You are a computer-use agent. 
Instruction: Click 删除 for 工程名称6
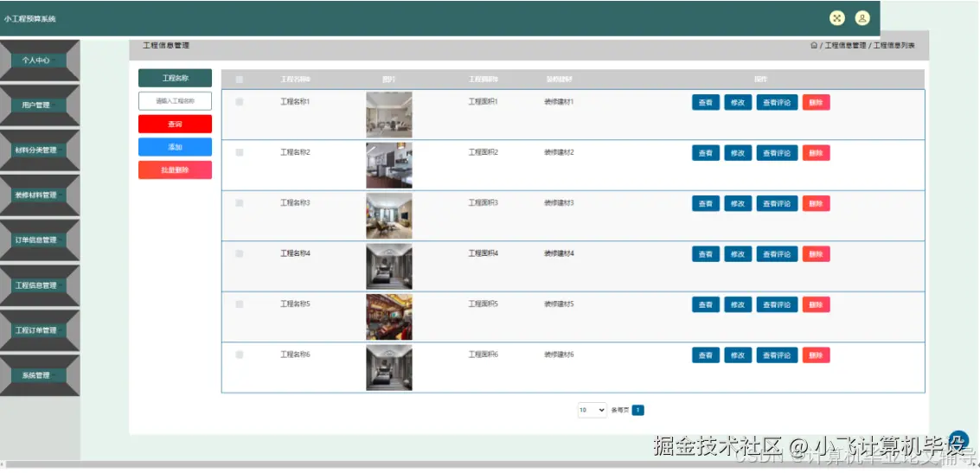[x=817, y=355]
